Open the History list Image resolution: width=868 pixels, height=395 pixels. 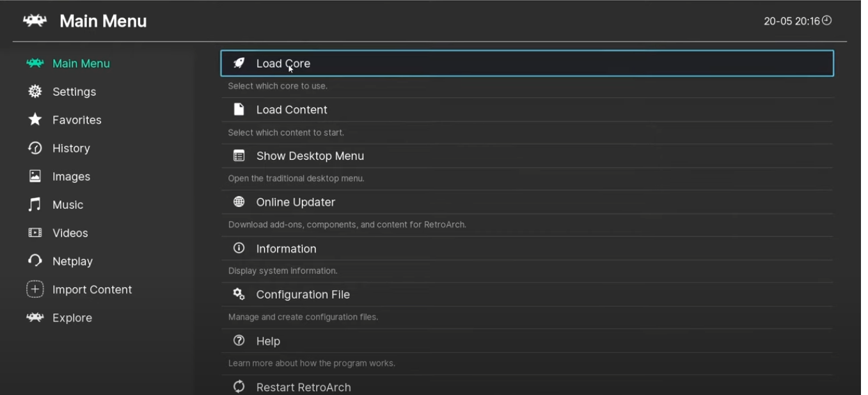coord(71,148)
